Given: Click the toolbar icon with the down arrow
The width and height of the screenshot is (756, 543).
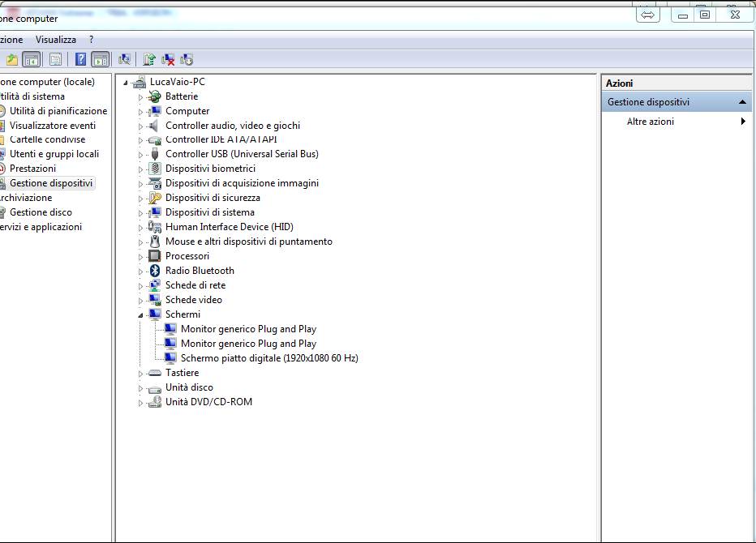Looking at the screenshot, I should pos(187,59).
